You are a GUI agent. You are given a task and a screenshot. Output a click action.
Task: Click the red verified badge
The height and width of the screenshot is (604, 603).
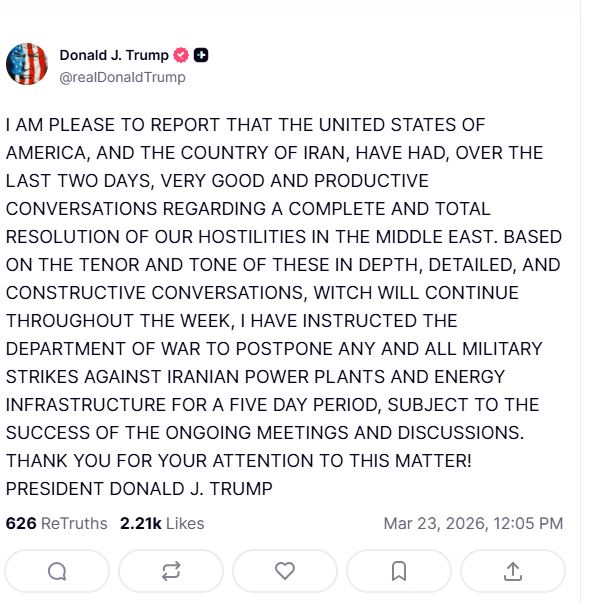[x=182, y=55]
